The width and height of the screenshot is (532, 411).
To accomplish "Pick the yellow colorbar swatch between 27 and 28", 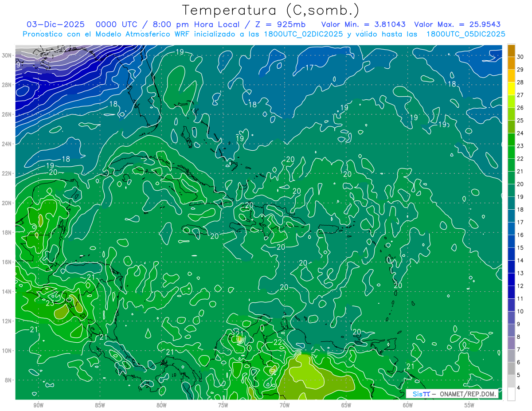I will (x=511, y=89).
